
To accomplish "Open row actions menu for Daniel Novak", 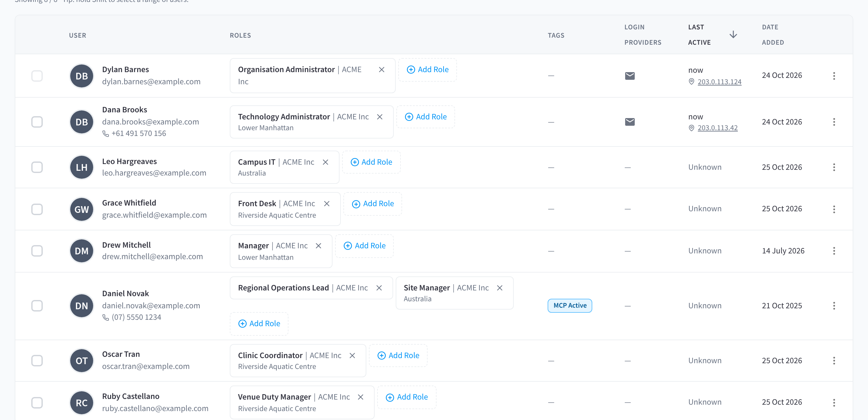I will tap(834, 306).
